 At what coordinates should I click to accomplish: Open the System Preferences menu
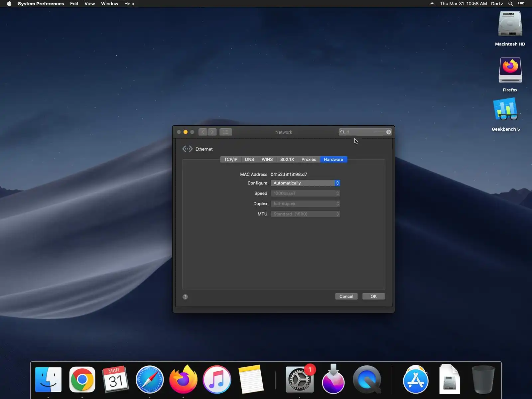(41, 4)
